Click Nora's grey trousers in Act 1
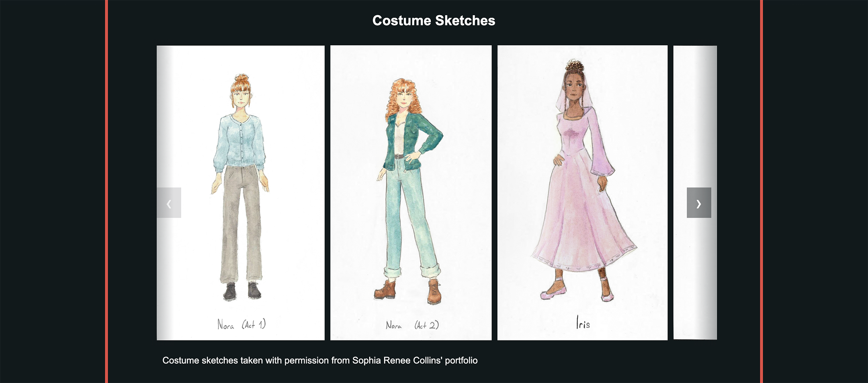The width and height of the screenshot is (868, 383). click(241, 225)
